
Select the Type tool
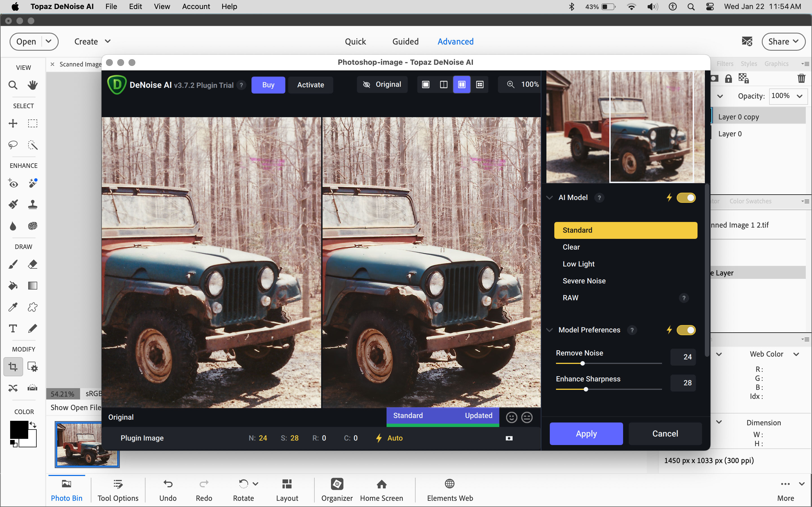[13, 329]
